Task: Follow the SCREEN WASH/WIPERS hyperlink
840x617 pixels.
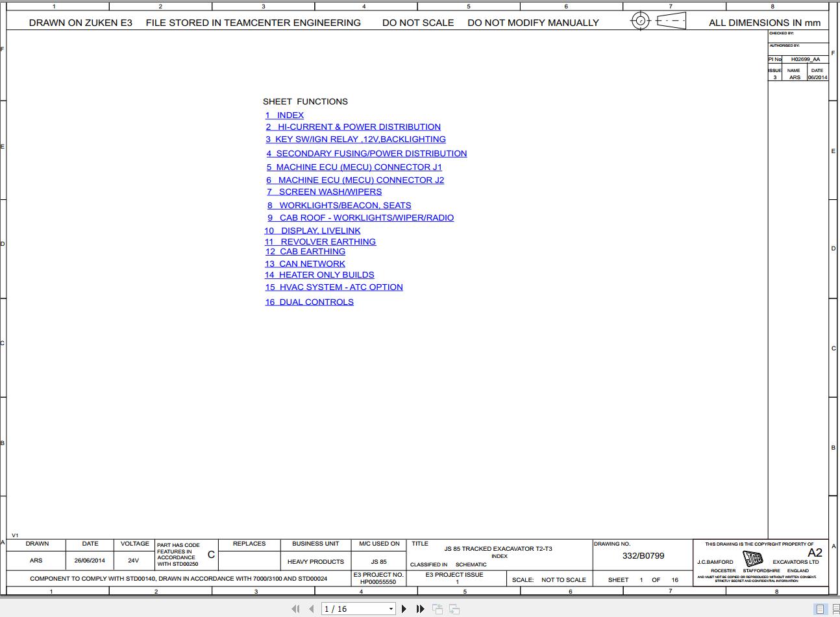Action: (x=324, y=191)
